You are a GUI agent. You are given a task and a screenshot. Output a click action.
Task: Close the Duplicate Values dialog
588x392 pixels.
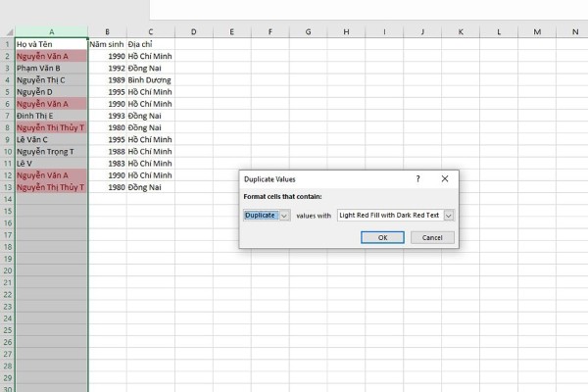445,179
